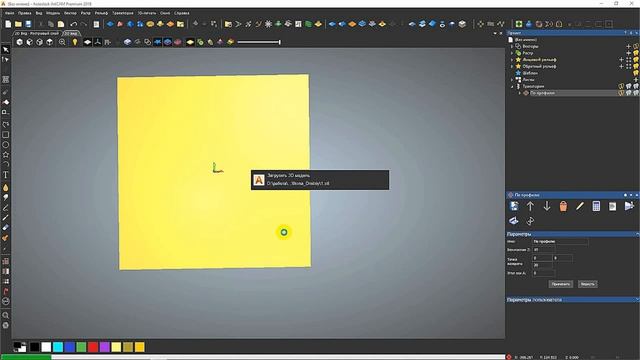The image size is (640, 360).
Task: Expand the По профилю toolpath node
Action: [520, 93]
